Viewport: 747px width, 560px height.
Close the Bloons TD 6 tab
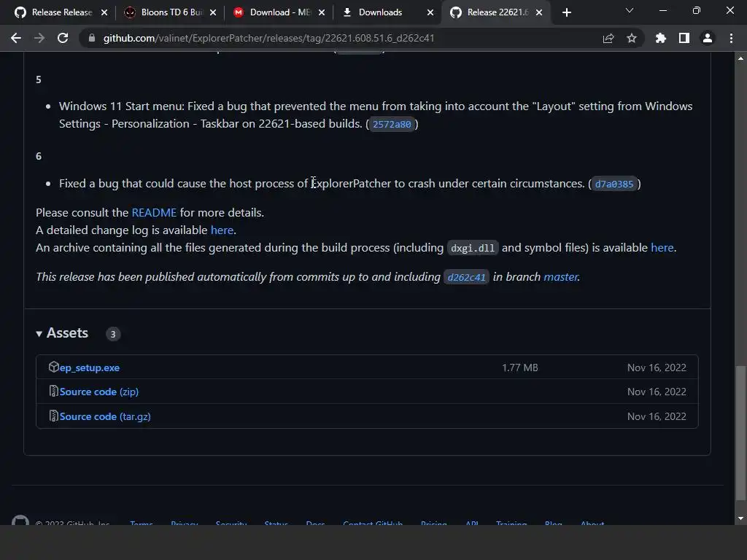click(213, 12)
